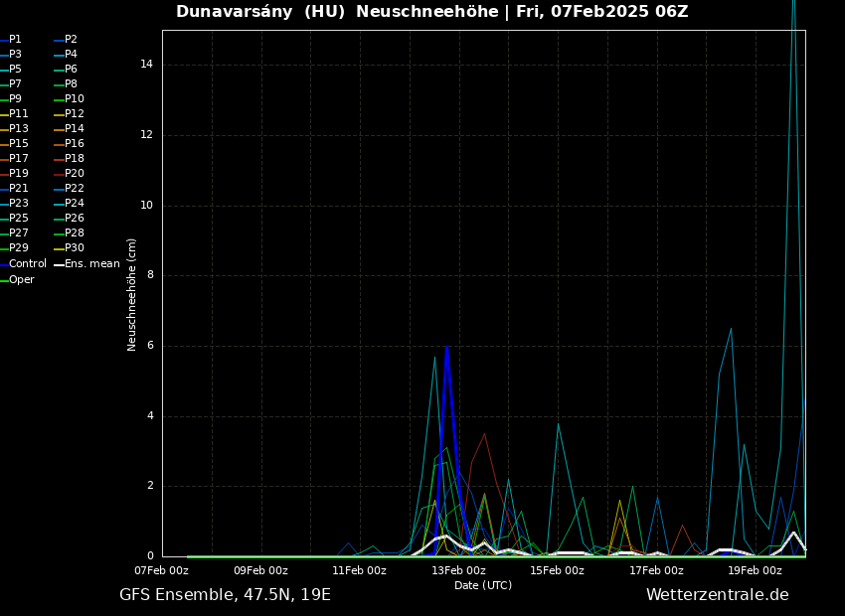
Task: Click the P10 legend label
Action: (x=74, y=99)
